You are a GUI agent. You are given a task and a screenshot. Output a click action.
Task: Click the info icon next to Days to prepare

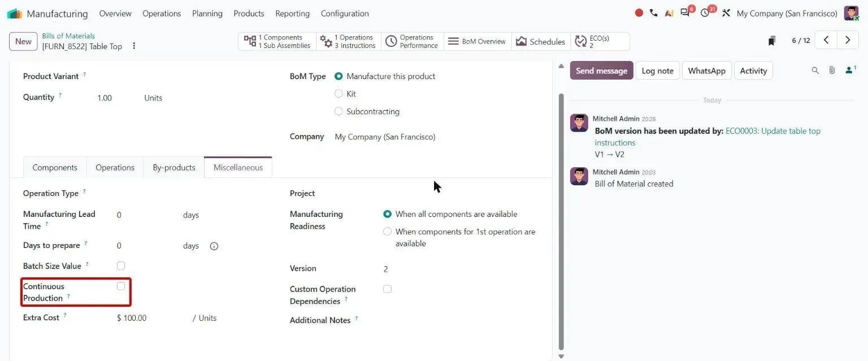[214, 246]
